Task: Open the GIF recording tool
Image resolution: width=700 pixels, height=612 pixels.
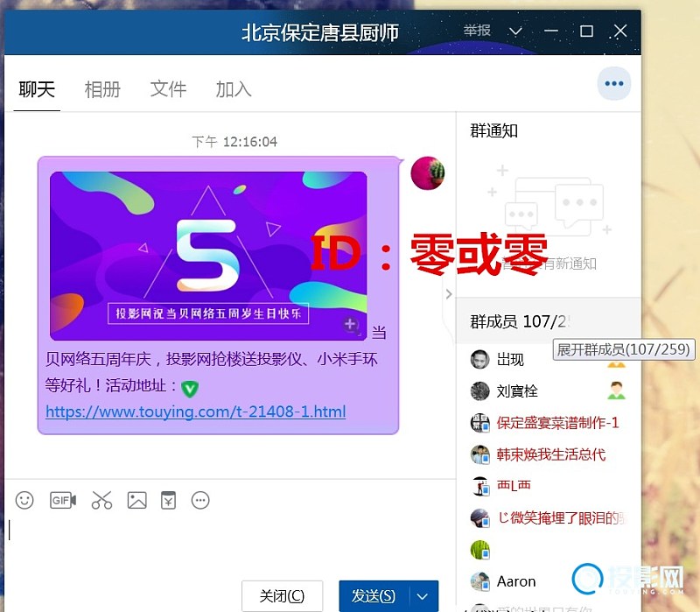Action: pos(62,500)
